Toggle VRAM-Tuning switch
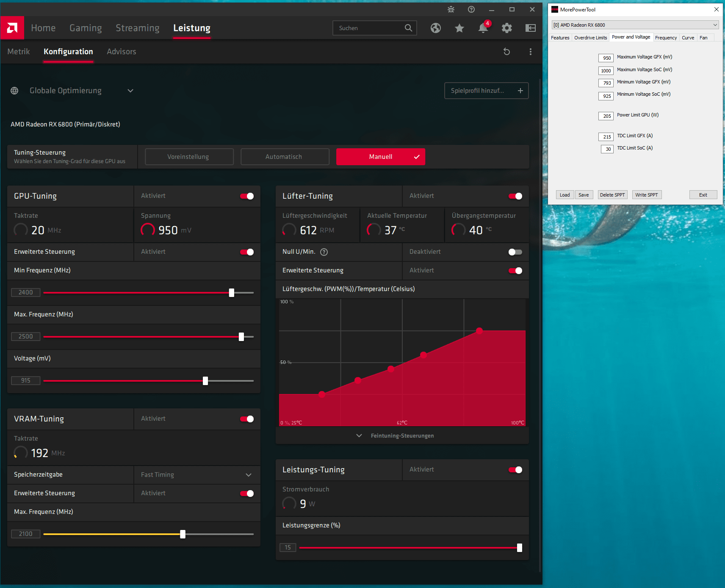The image size is (725, 588). (x=247, y=419)
